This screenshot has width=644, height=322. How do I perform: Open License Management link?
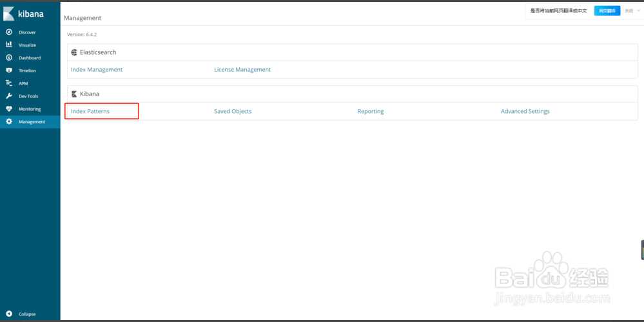point(242,70)
